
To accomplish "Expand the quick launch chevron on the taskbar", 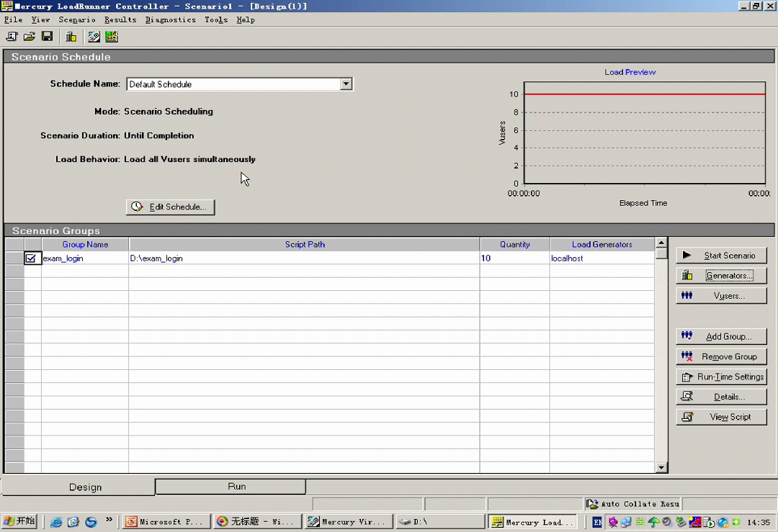I will 109,520.
